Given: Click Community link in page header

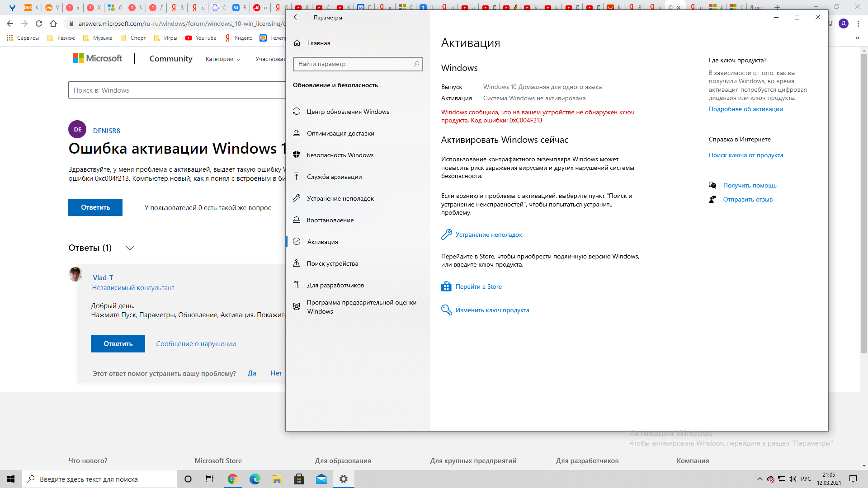Looking at the screenshot, I should point(170,59).
